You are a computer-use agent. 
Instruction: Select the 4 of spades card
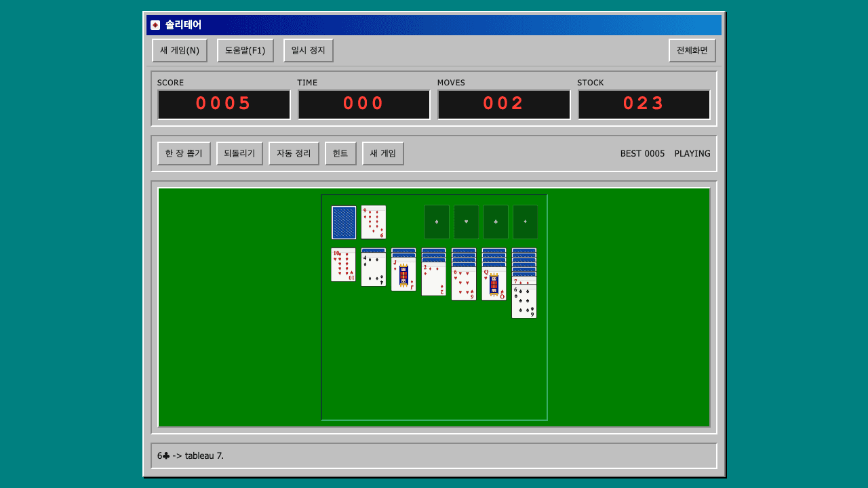374,270
